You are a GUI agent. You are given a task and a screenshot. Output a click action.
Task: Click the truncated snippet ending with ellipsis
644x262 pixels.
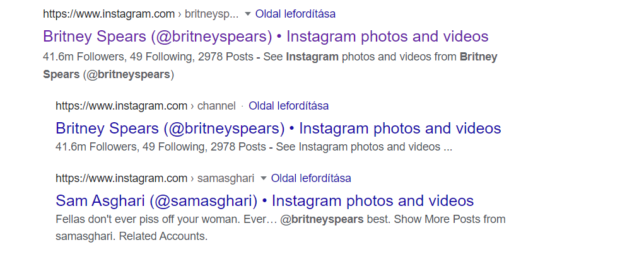[254, 147]
